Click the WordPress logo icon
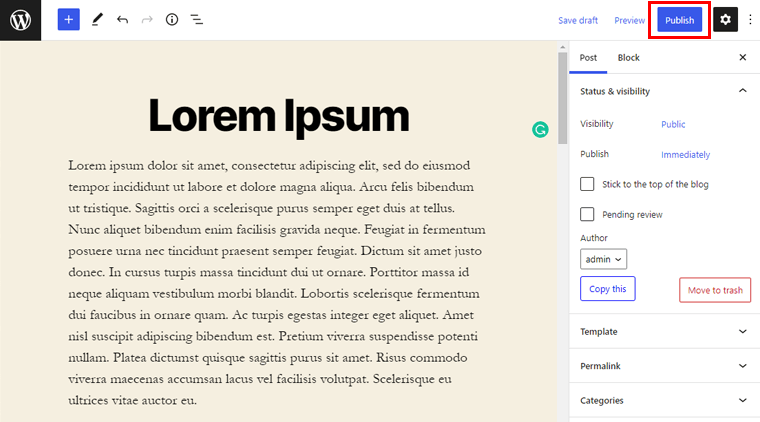Image resolution: width=760 pixels, height=422 pixels. 20,20
